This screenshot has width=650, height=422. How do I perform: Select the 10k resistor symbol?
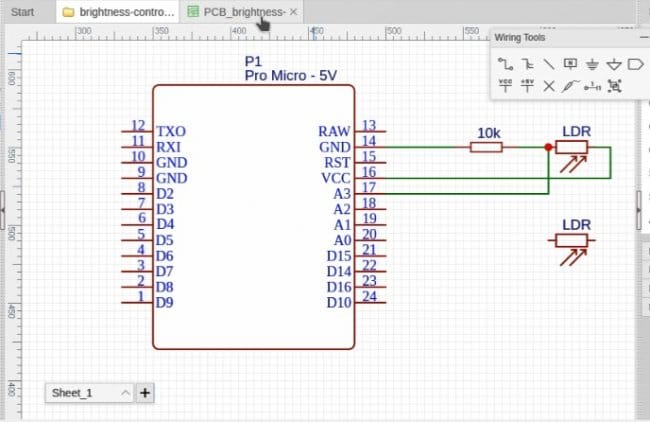pos(487,147)
